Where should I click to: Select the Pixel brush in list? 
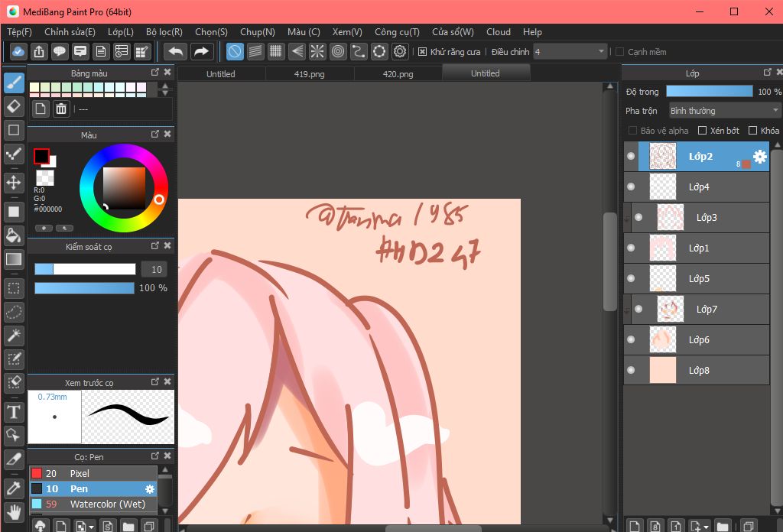click(93, 473)
